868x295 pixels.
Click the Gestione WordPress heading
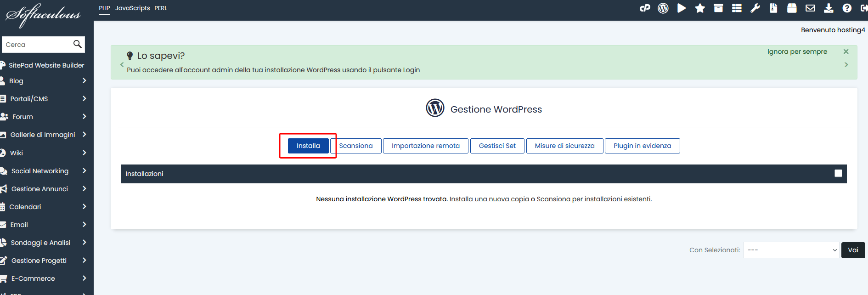[x=496, y=109]
